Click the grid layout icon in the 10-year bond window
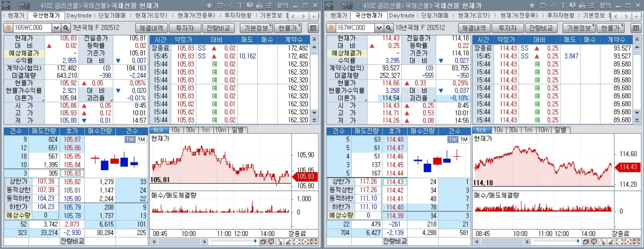The height and width of the screenshot is (249, 644). click(636, 28)
